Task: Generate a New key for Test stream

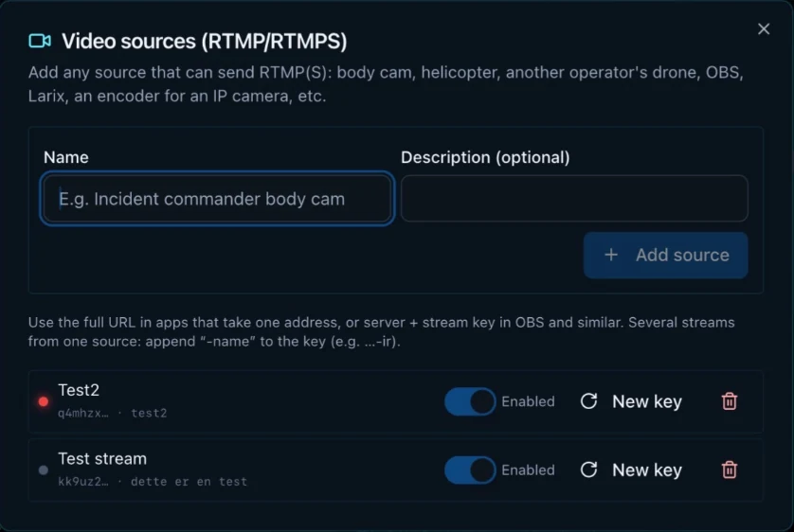Action: click(x=631, y=470)
